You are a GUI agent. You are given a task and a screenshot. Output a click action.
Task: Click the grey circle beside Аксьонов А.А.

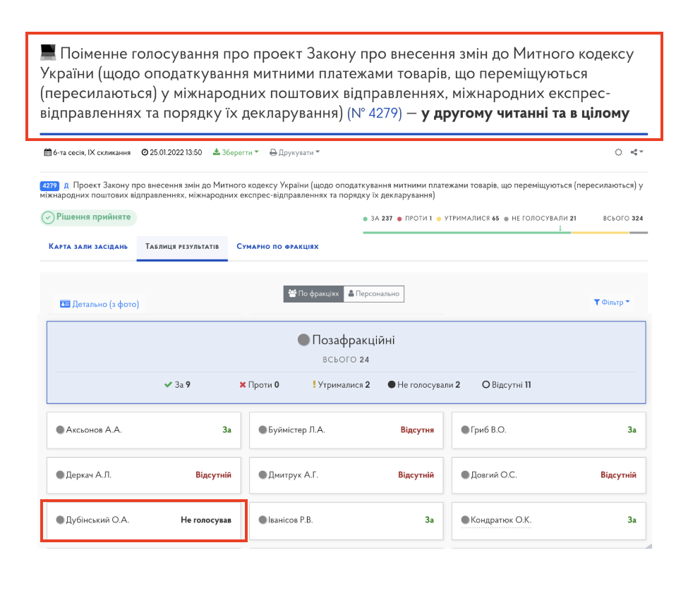pos(60,429)
